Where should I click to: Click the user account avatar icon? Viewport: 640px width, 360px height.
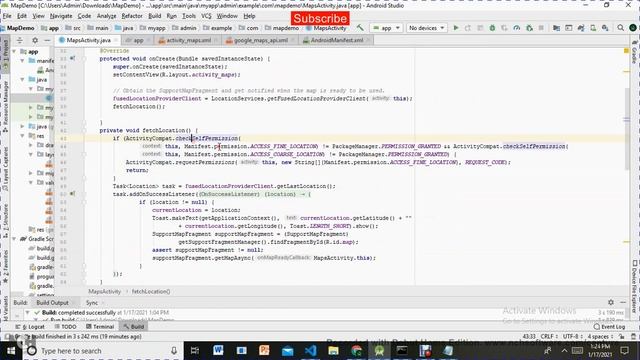[633, 28]
